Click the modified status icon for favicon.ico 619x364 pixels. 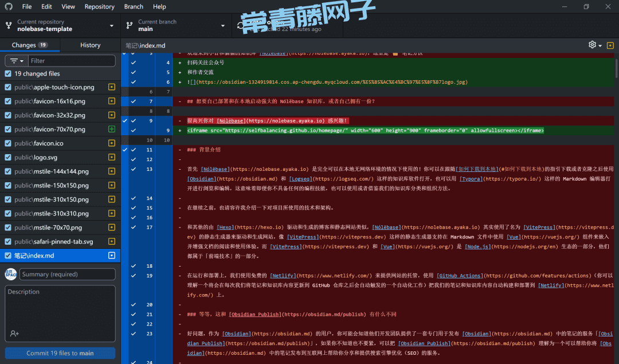(x=112, y=143)
